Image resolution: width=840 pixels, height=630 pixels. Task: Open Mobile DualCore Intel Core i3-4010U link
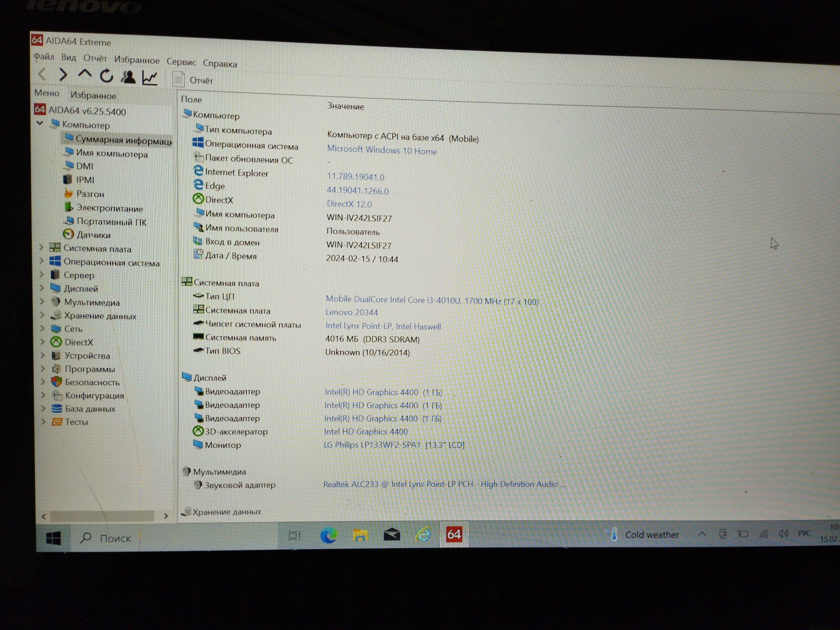pos(432,300)
